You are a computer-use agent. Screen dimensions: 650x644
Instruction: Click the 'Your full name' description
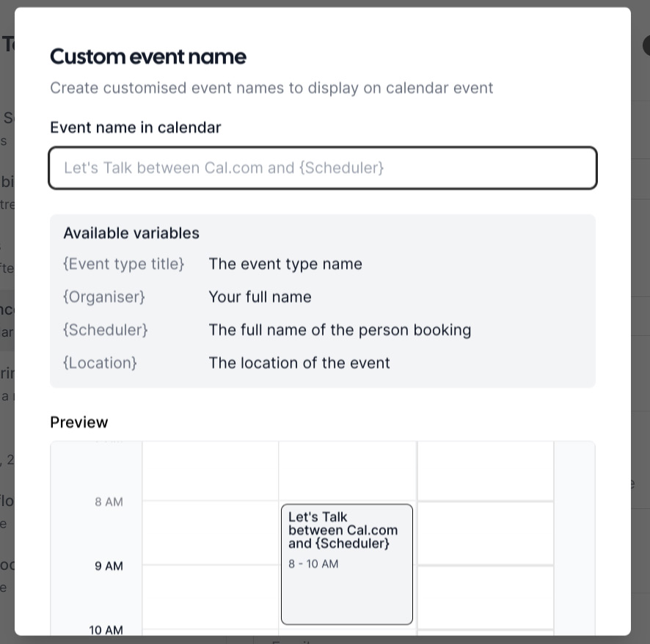[x=260, y=297]
